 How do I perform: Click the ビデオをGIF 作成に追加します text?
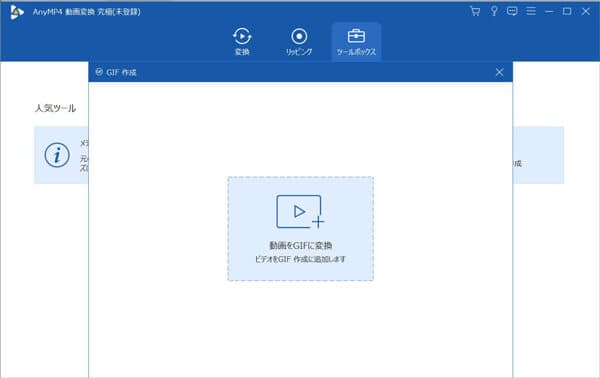[x=300, y=259]
